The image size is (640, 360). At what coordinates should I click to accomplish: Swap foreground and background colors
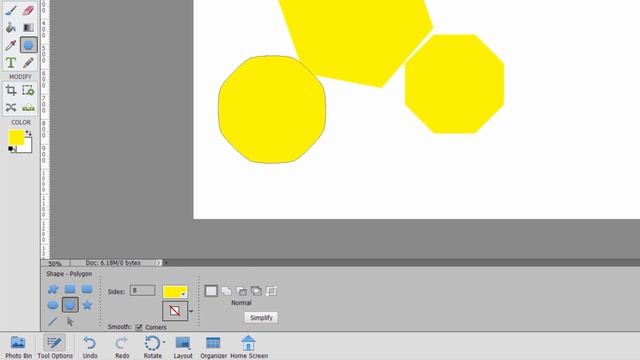click(28, 133)
